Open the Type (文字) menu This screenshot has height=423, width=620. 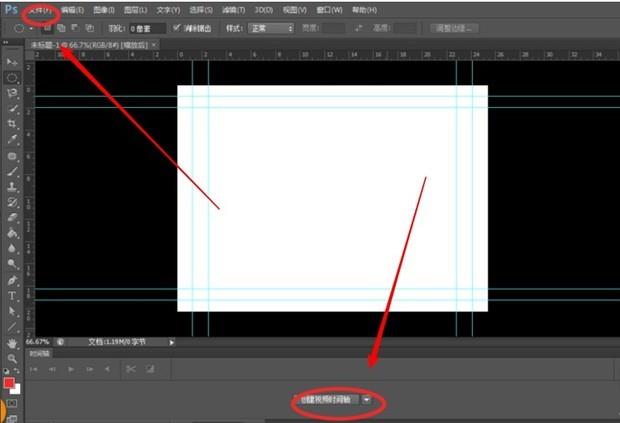168,10
